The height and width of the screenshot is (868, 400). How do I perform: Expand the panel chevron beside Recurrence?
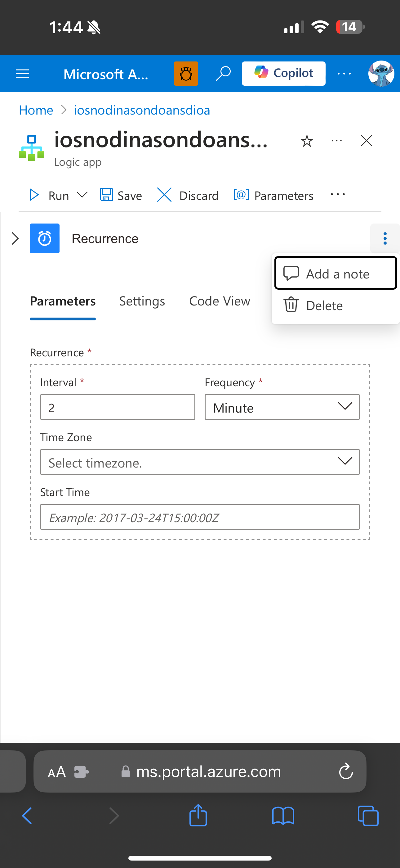tap(15, 238)
